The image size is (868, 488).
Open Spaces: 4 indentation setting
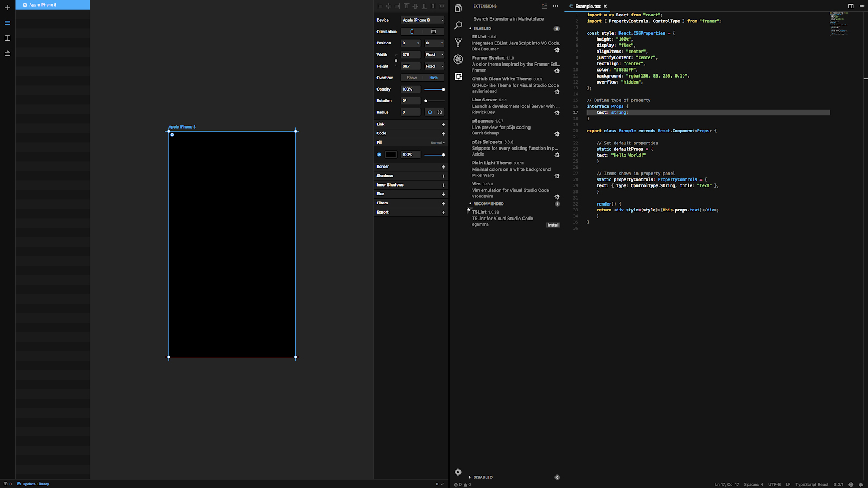click(x=753, y=485)
